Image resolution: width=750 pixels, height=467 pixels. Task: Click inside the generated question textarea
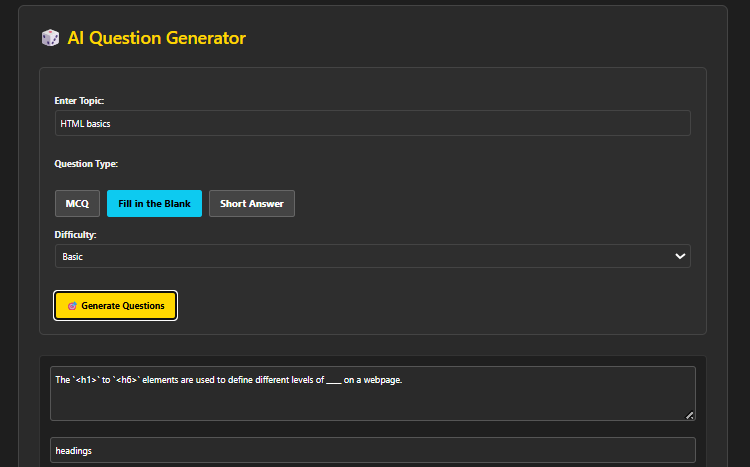point(372,398)
